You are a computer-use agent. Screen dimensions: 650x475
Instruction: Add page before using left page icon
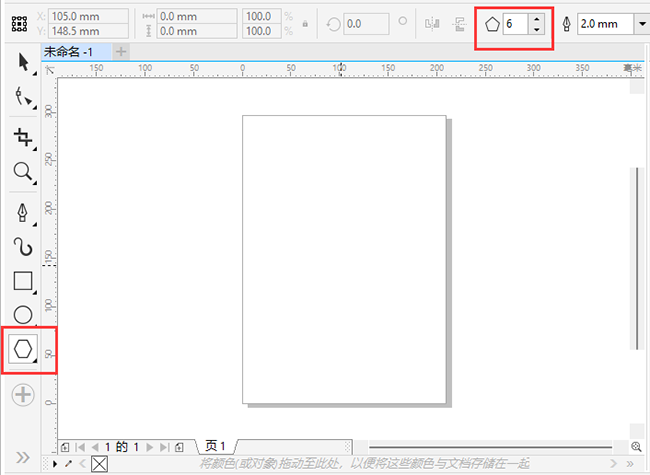pyautogui.click(x=65, y=447)
